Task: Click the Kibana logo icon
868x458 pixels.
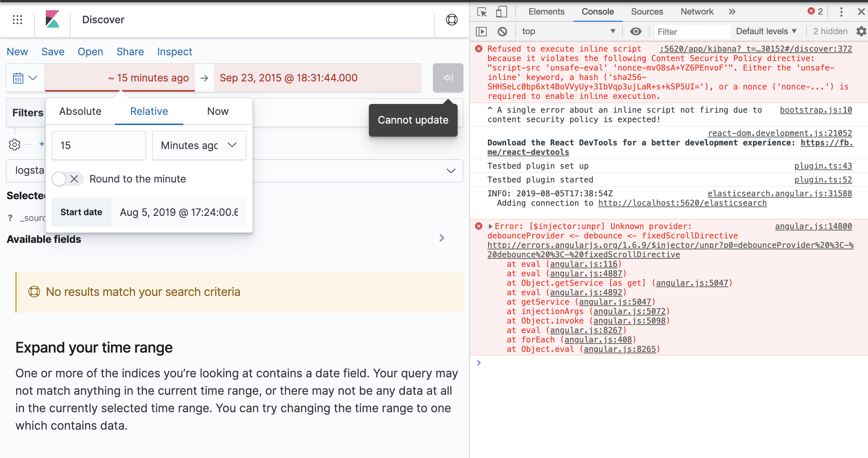Action: [x=52, y=20]
